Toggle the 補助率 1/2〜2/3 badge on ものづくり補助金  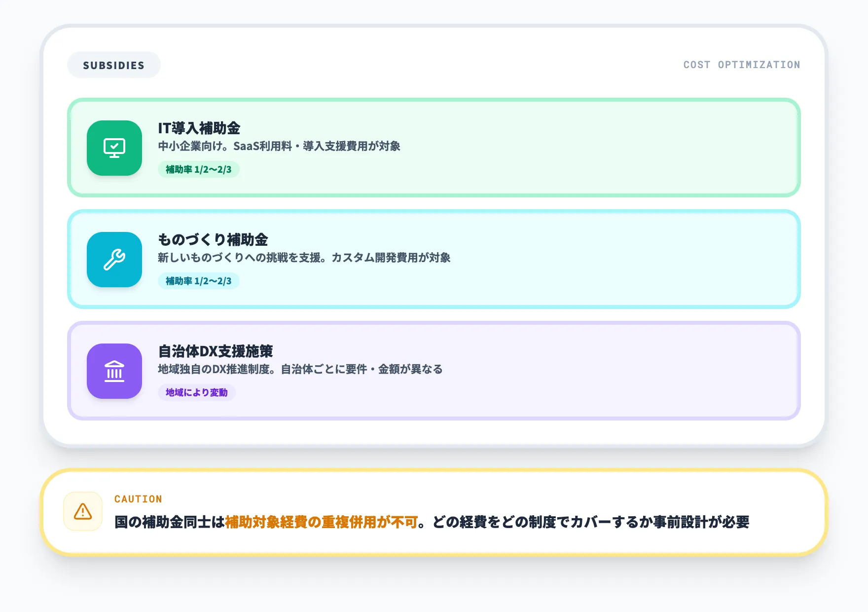pos(198,281)
